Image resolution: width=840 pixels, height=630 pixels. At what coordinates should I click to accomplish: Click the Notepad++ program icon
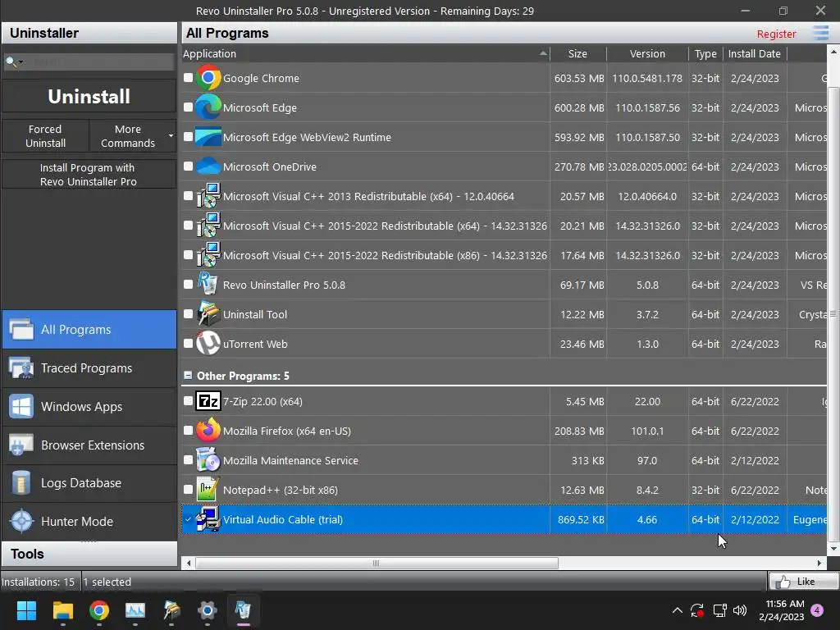click(x=208, y=490)
